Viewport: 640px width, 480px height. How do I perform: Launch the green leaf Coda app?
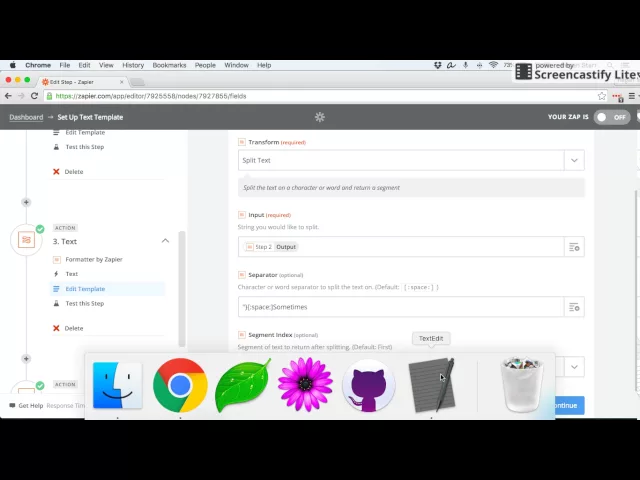(242, 385)
